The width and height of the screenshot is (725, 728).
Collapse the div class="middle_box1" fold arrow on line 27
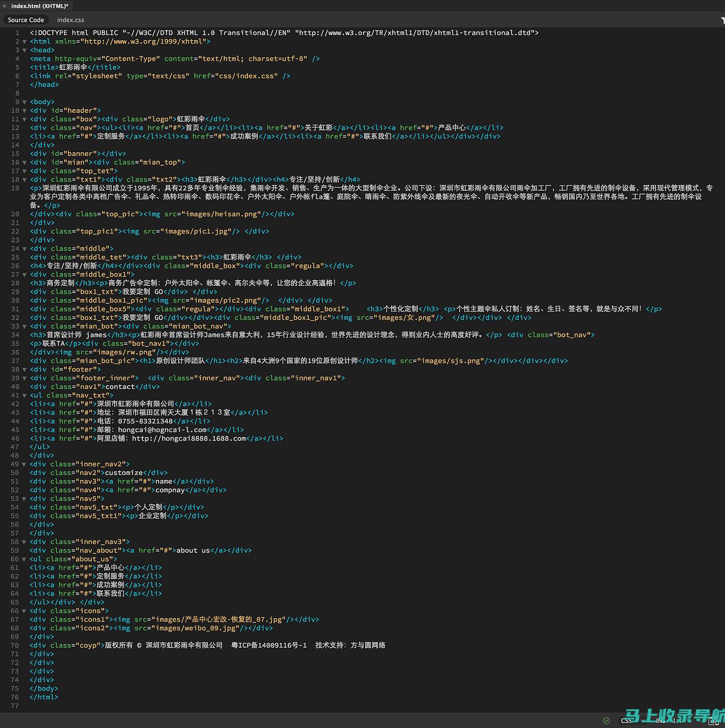[24, 275]
